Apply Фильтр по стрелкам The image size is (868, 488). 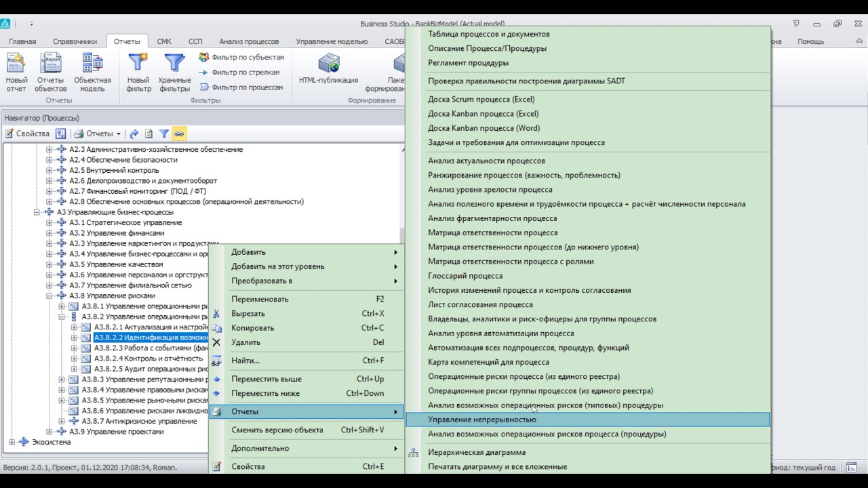coord(239,73)
